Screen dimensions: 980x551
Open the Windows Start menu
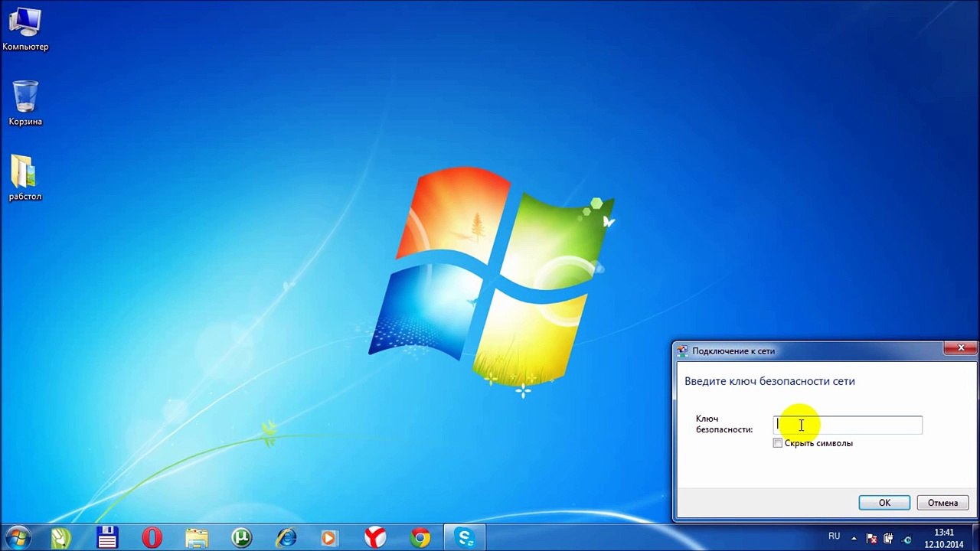[18, 537]
